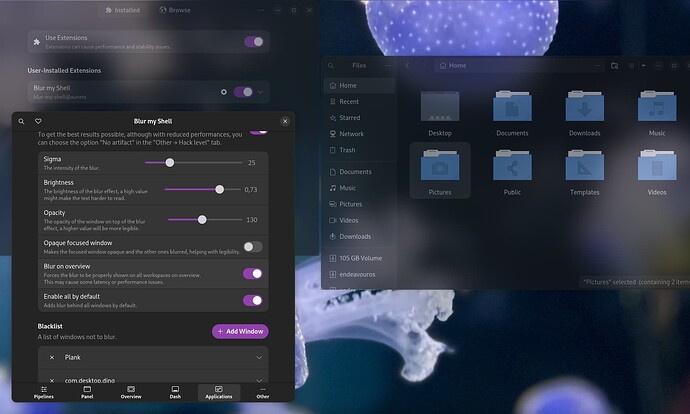Remove com.desktop.ding from blacklist
This screenshot has width=690, height=414.
click(52, 381)
